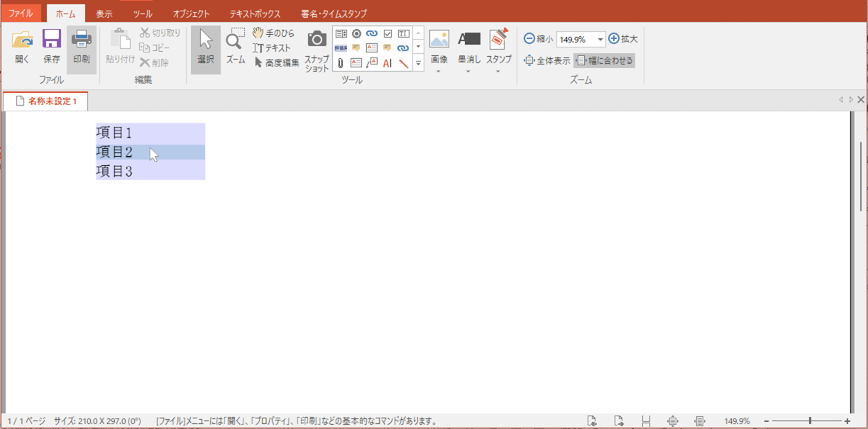Select 項目2 in the list box
868x429 pixels.
(150, 152)
